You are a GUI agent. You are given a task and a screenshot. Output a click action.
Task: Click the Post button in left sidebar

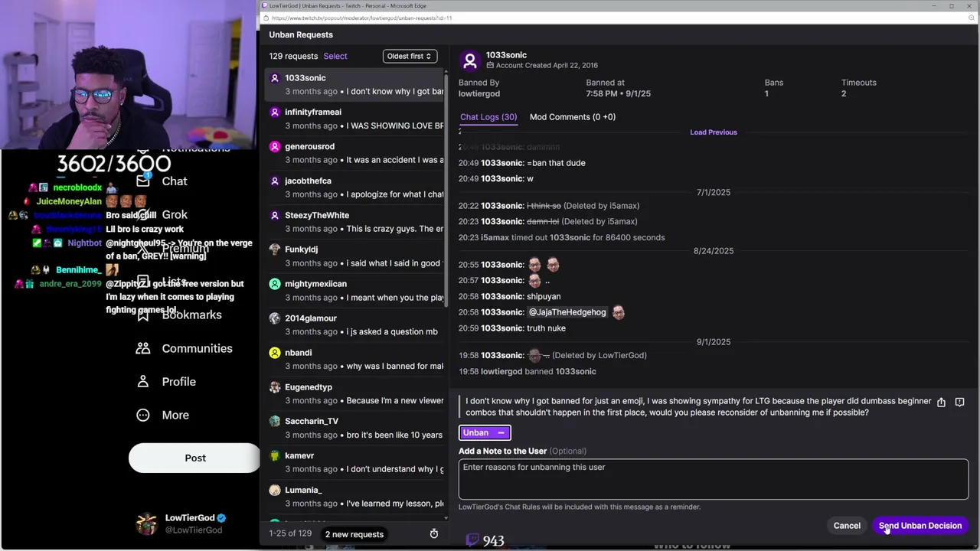coord(194,458)
